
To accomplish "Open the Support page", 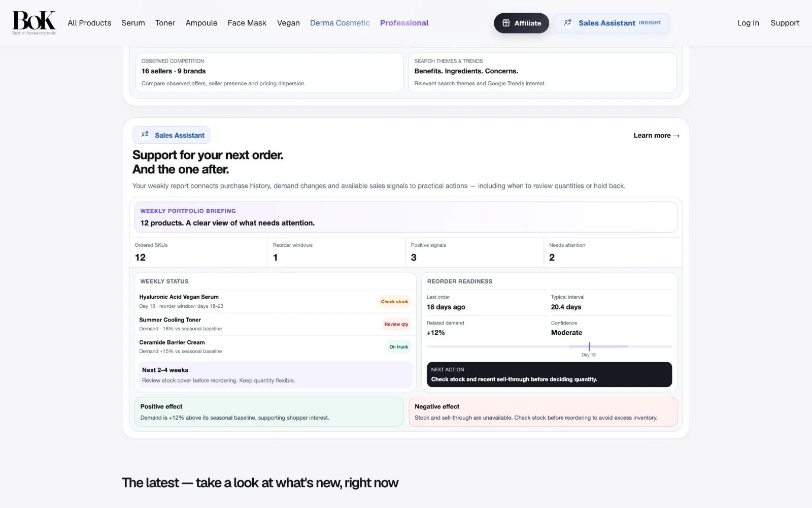I will [785, 23].
